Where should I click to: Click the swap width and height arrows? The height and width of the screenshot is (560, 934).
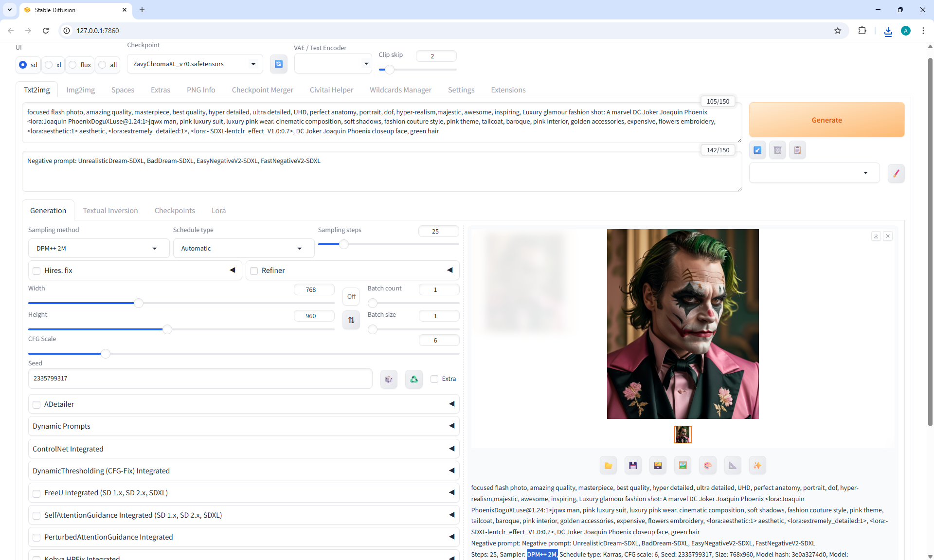click(351, 320)
